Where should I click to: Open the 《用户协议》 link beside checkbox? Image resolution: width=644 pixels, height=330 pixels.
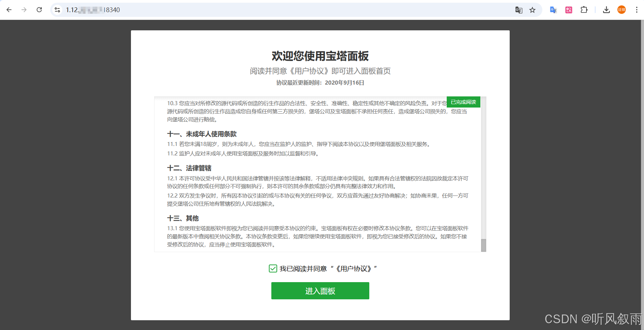tap(353, 268)
